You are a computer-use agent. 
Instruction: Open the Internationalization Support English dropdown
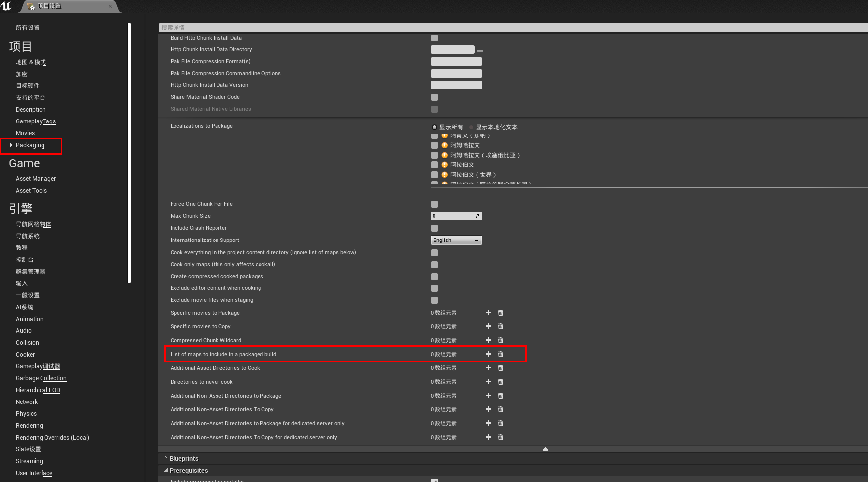click(455, 240)
